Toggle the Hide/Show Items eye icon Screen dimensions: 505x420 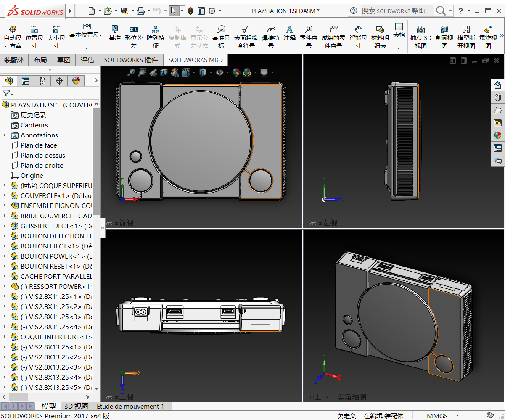pyautogui.click(x=219, y=73)
